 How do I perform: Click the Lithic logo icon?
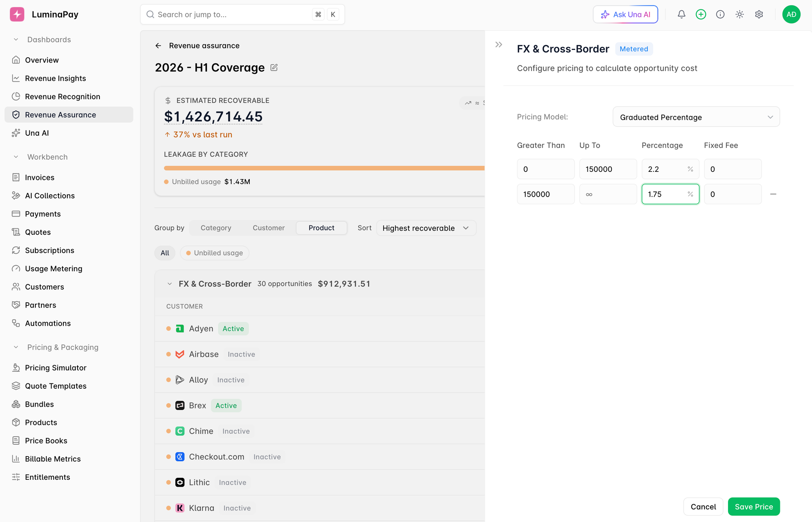pos(180,482)
